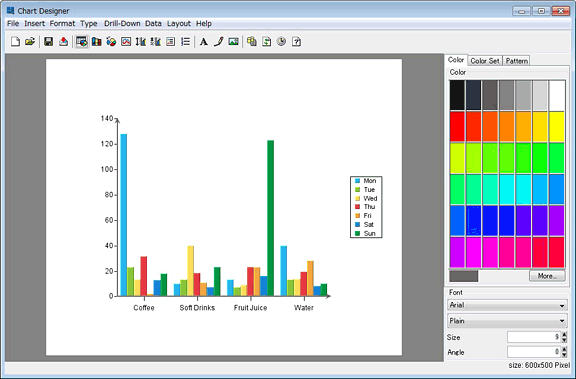Decrease the Angle stepper value
The width and height of the screenshot is (576, 379).
click(x=565, y=355)
